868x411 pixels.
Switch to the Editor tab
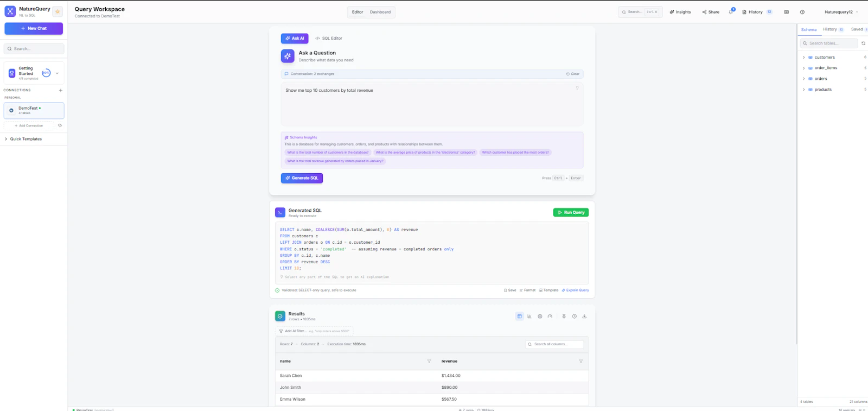click(x=358, y=12)
